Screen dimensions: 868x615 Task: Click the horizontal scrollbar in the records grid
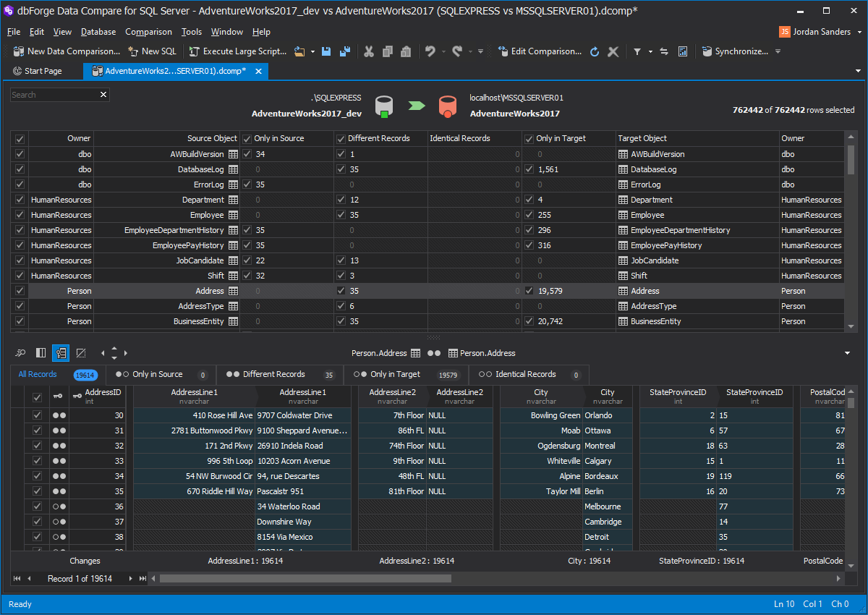click(x=305, y=579)
